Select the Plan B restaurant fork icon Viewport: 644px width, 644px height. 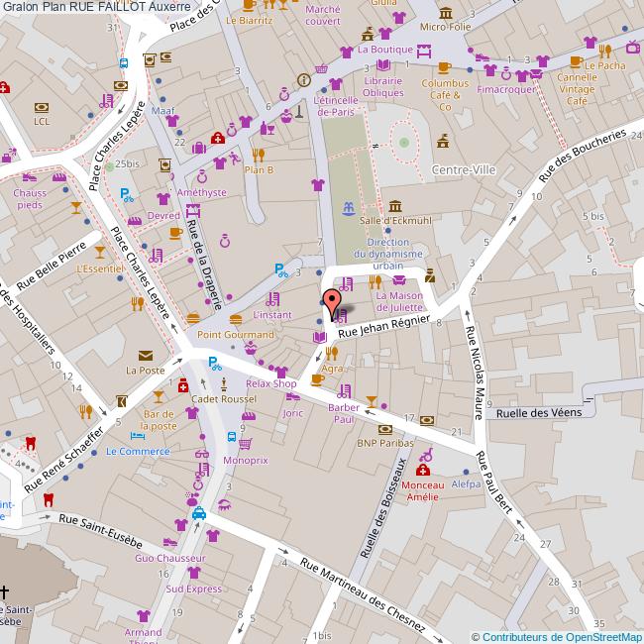[x=258, y=154]
